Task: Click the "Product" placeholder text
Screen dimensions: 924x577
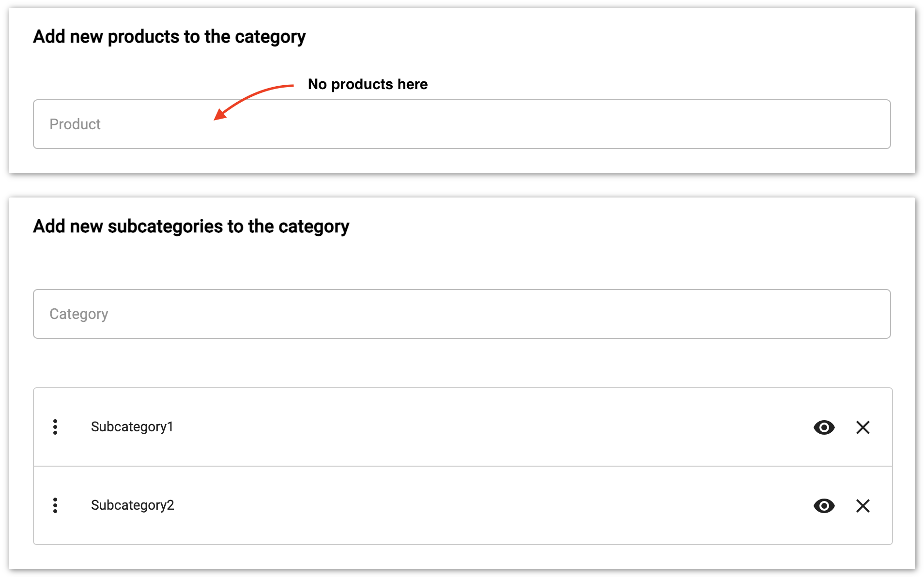Action: tap(75, 124)
